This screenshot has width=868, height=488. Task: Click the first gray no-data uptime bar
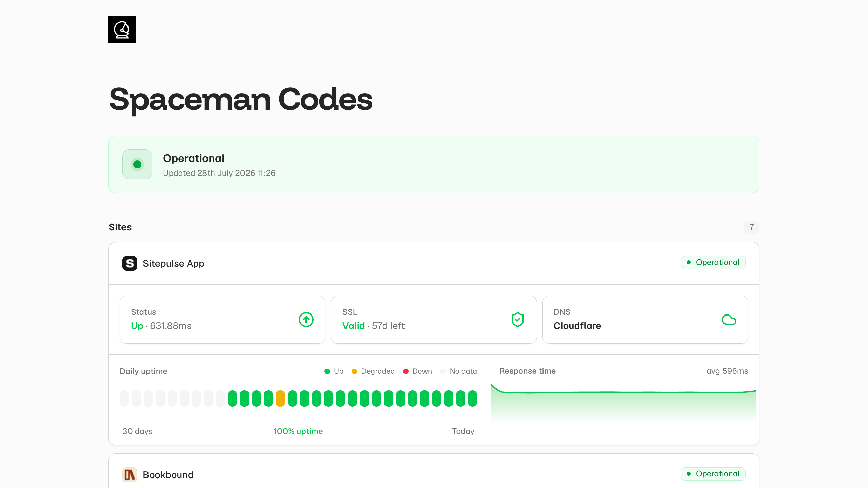point(124,399)
